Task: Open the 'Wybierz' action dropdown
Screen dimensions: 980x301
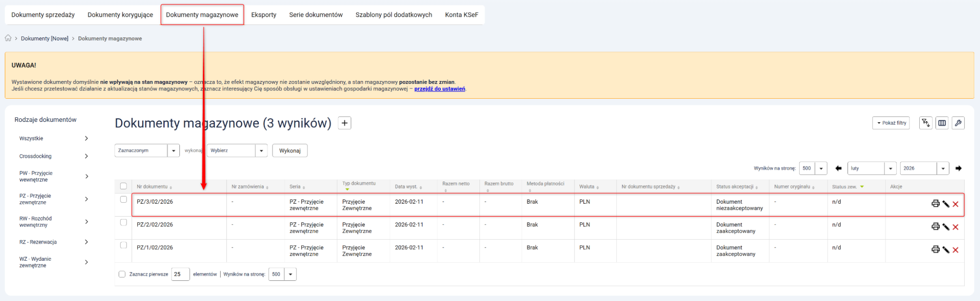Action: (237, 151)
